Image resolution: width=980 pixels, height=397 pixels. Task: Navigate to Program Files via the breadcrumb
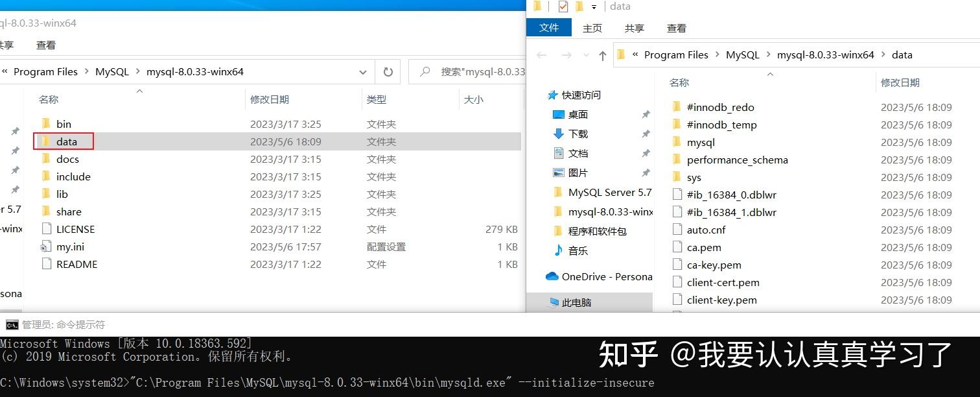[675, 54]
